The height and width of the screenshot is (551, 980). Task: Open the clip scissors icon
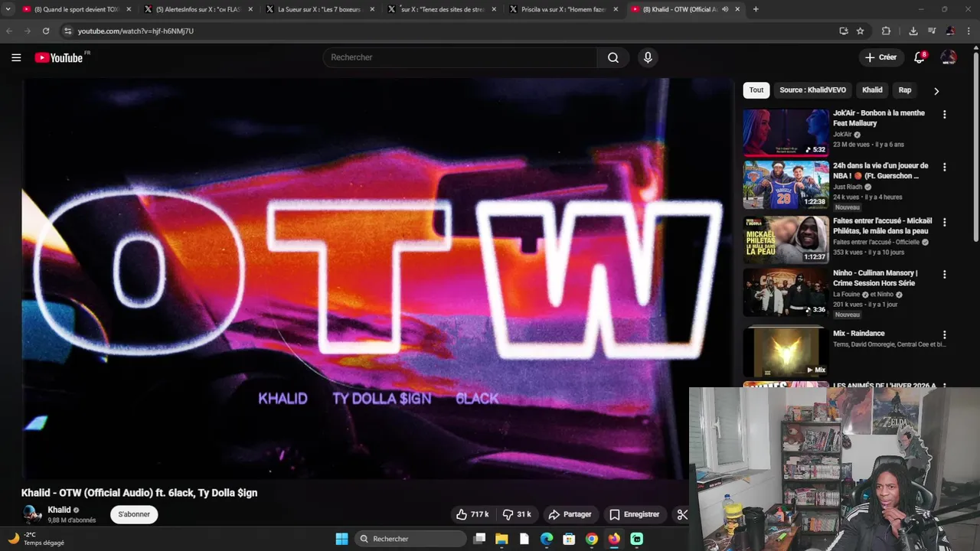pyautogui.click(x=681, y=514)
